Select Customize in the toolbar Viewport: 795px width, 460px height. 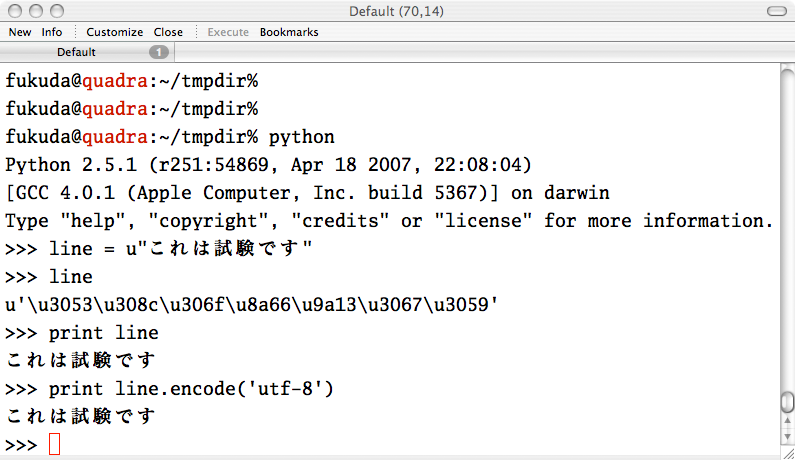click(115, 32)
